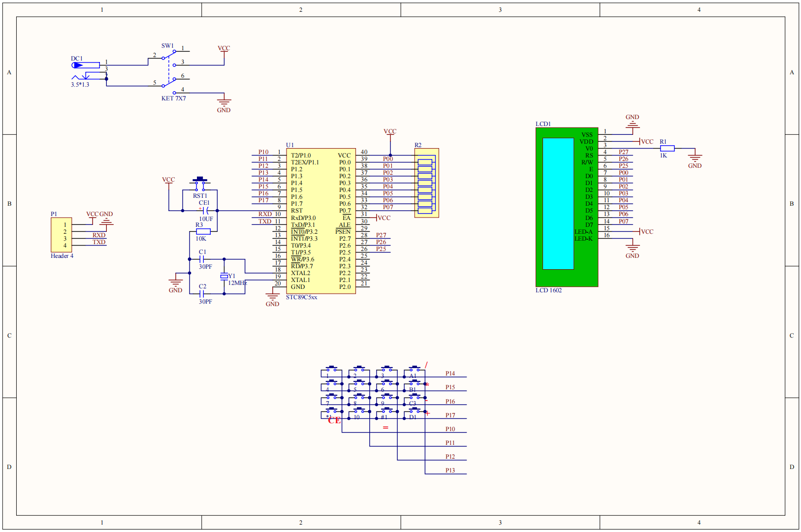Click the GND symbol connected to R1
This screenshot has width=801, height=532.
[695, 159]
